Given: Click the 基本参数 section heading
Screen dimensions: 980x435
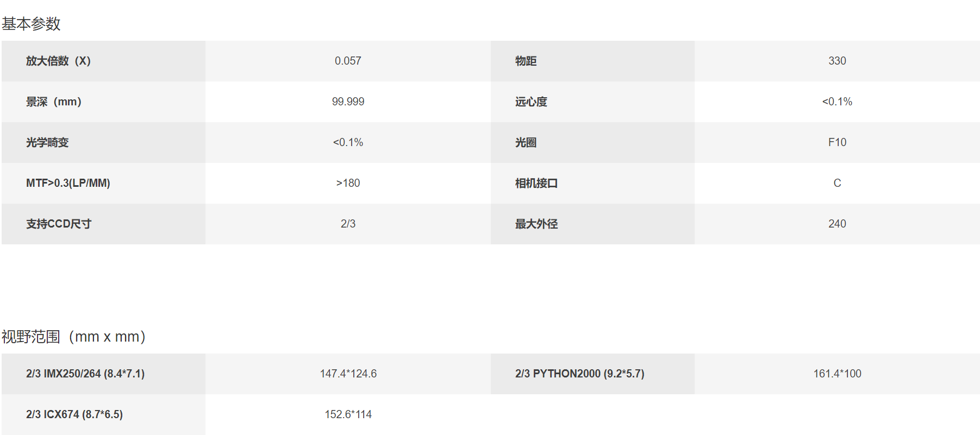Looking at the screenshot, I should click(x=31, y=24).
